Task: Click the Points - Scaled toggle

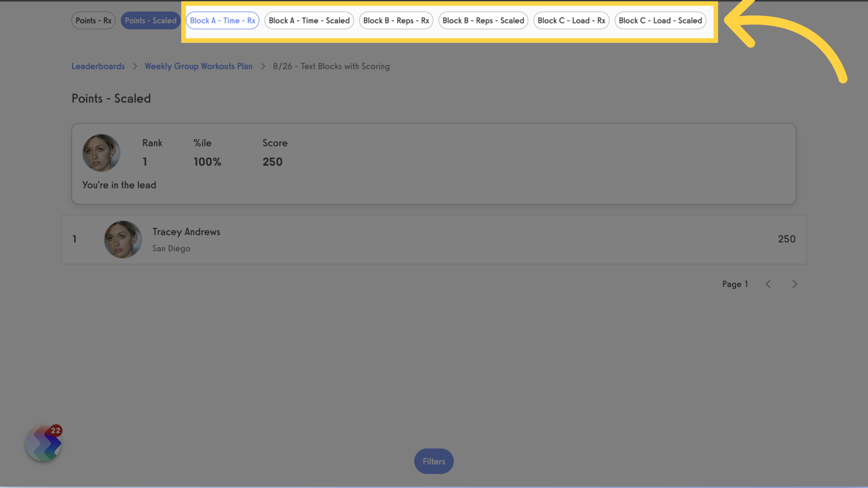Action: pos(150,20)
